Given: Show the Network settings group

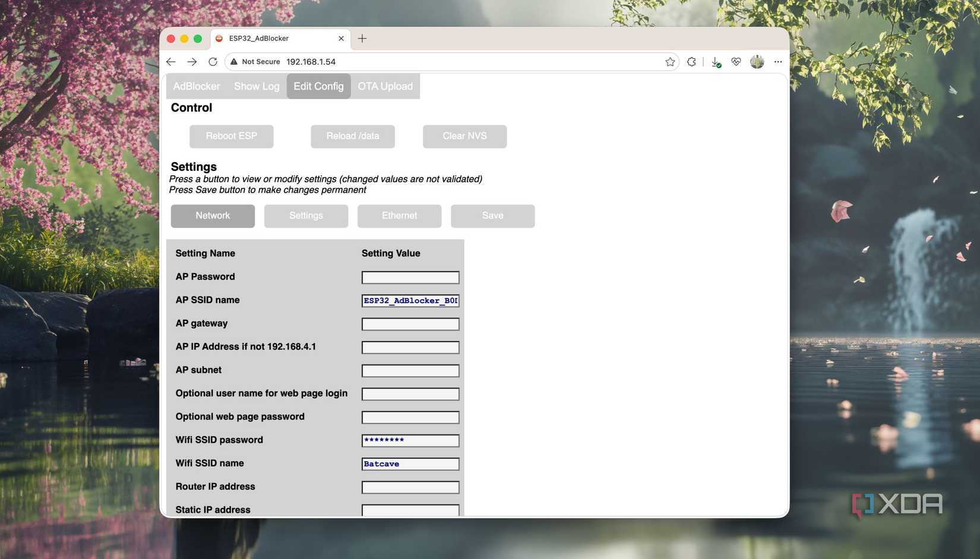Looking at the screenshot, I should point(213,216).
